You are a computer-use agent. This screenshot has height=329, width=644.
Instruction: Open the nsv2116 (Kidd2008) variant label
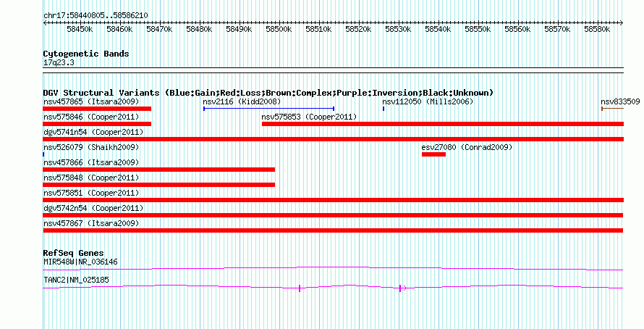(242, 101)
